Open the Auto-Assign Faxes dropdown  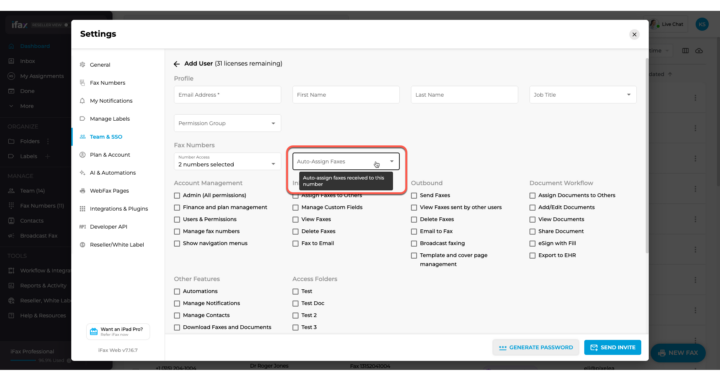click(346, 161)
